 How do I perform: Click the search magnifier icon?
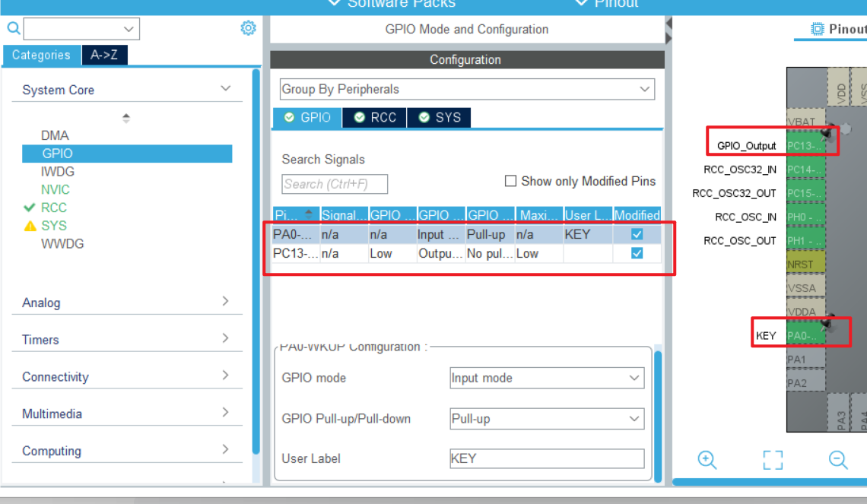coord(13,28)
